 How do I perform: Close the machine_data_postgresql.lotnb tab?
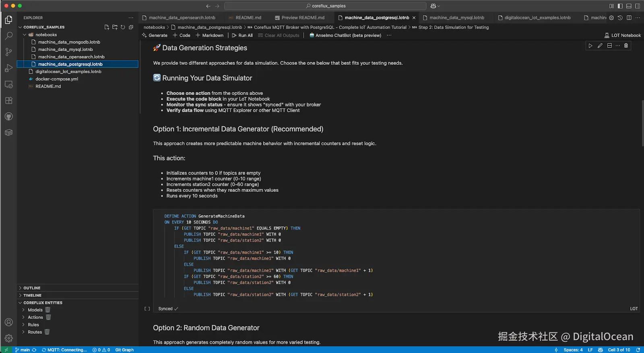click(414, 18)
